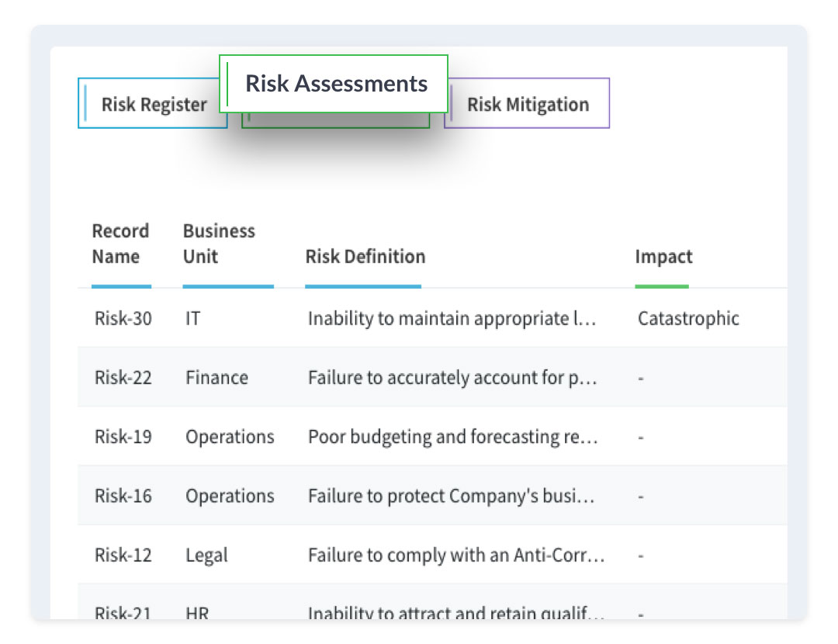
Task: Switch to the Risk Register tab
Action: coord(153,105)
